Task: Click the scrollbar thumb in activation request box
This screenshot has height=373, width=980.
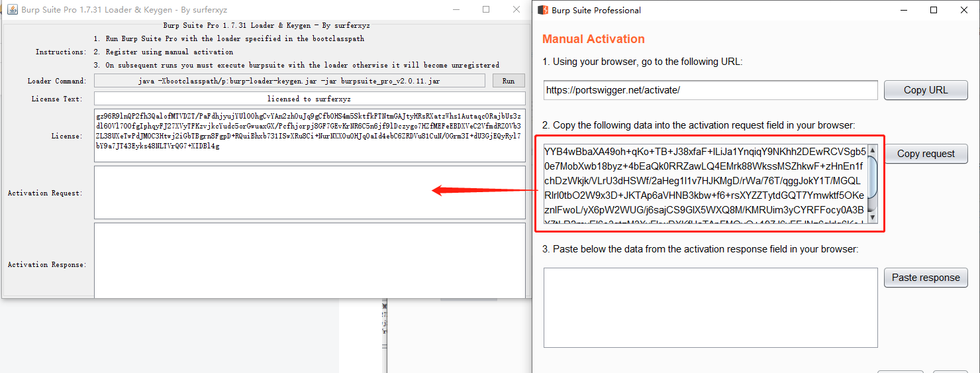Action: point(871,176)
